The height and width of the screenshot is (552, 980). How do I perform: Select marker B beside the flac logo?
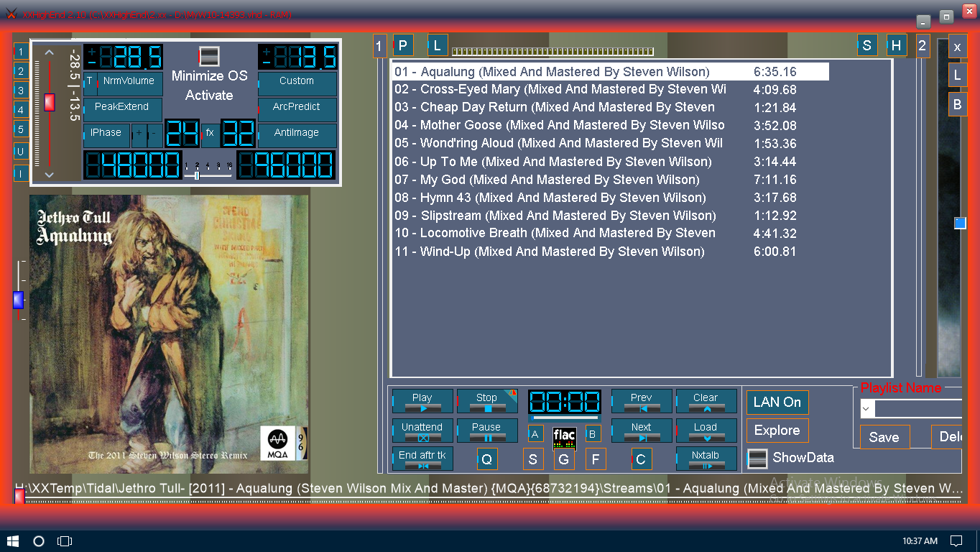[593, 433]
